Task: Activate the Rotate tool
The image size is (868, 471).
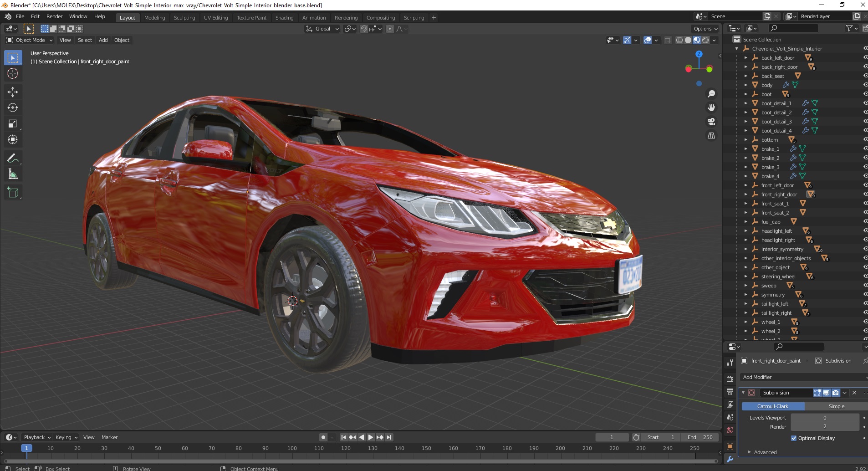Action: [x=13, y=108]
